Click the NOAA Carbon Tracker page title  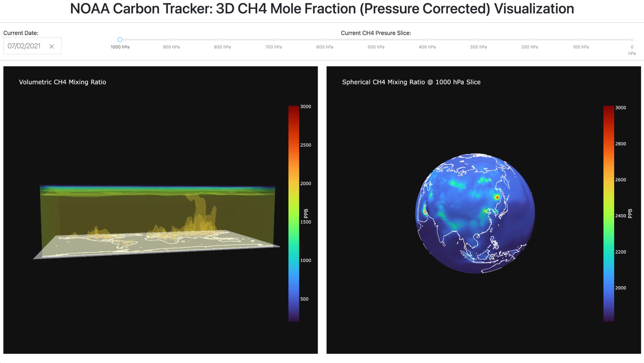(322, 9)
